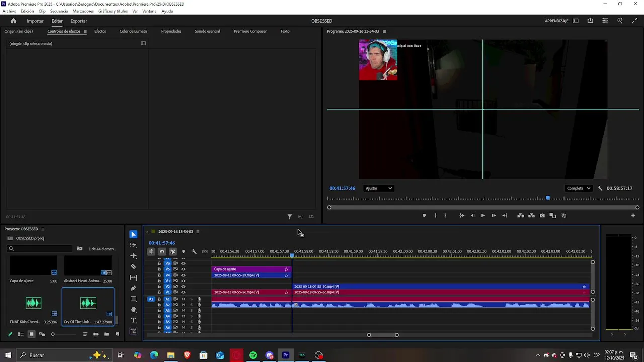The image size is (644, 362).
Task: Open the Controles de efectos panel menu
Action: (x=85, y=31)
